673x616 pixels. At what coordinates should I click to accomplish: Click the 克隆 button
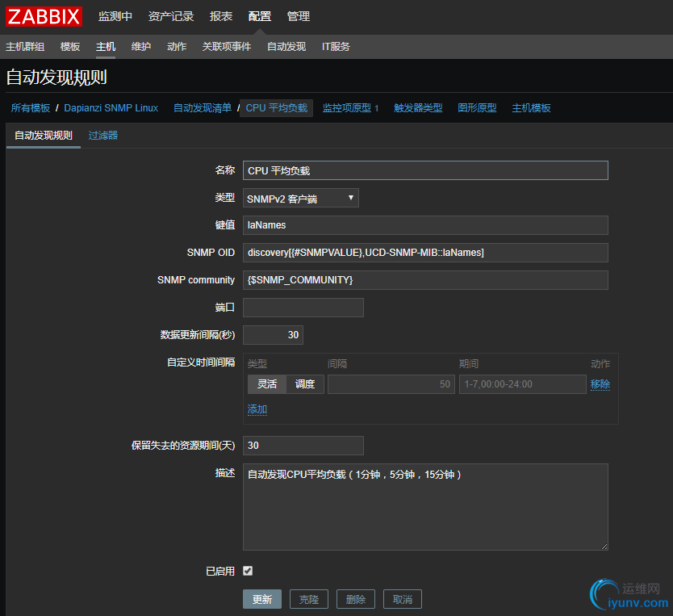pos(308,599)
